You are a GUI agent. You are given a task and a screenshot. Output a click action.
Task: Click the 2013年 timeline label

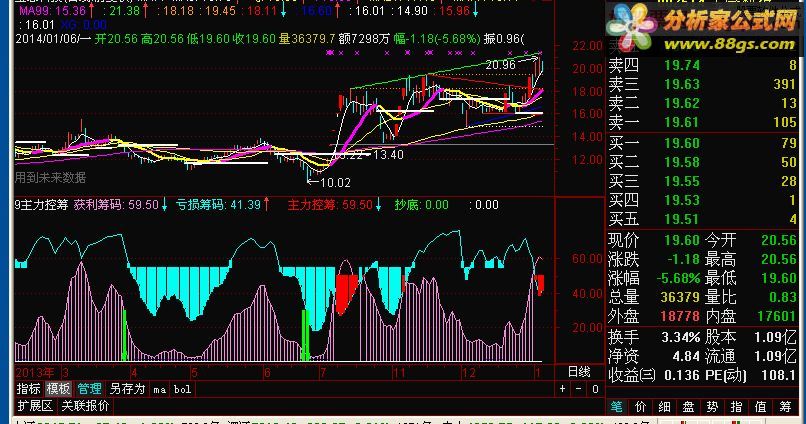coord(34,373)
